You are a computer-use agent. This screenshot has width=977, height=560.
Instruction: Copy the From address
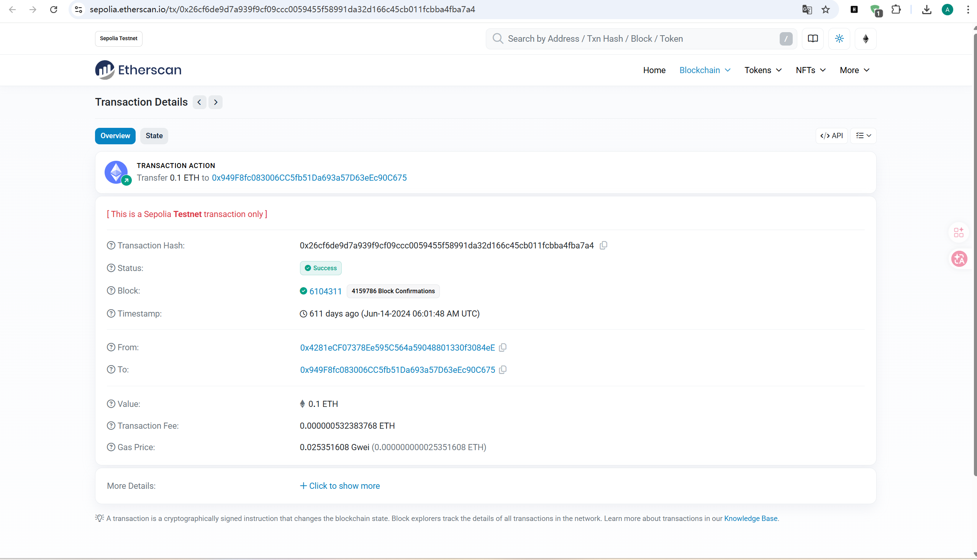[502, 348]
